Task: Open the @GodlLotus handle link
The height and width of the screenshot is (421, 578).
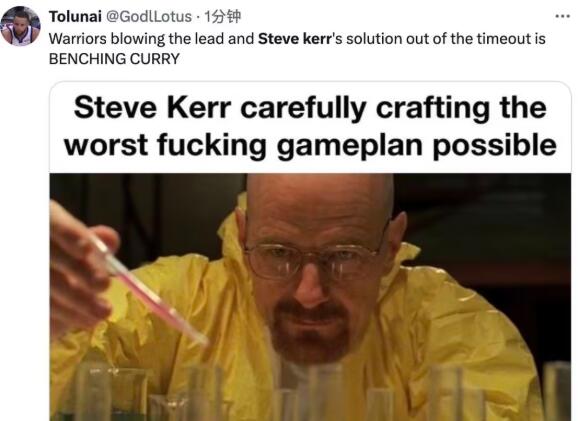Action: point(149,17)
